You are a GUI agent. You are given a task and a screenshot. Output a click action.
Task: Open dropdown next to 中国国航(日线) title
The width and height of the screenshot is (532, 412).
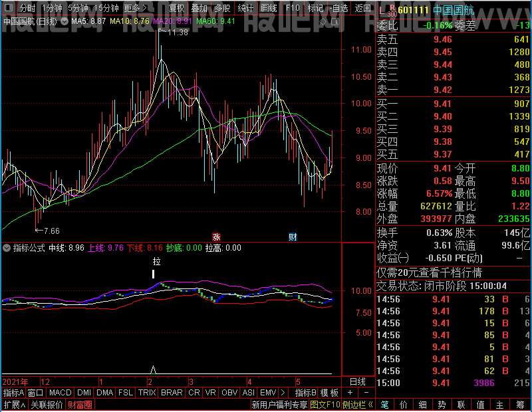pyautogui.click(x=64, y=21)
